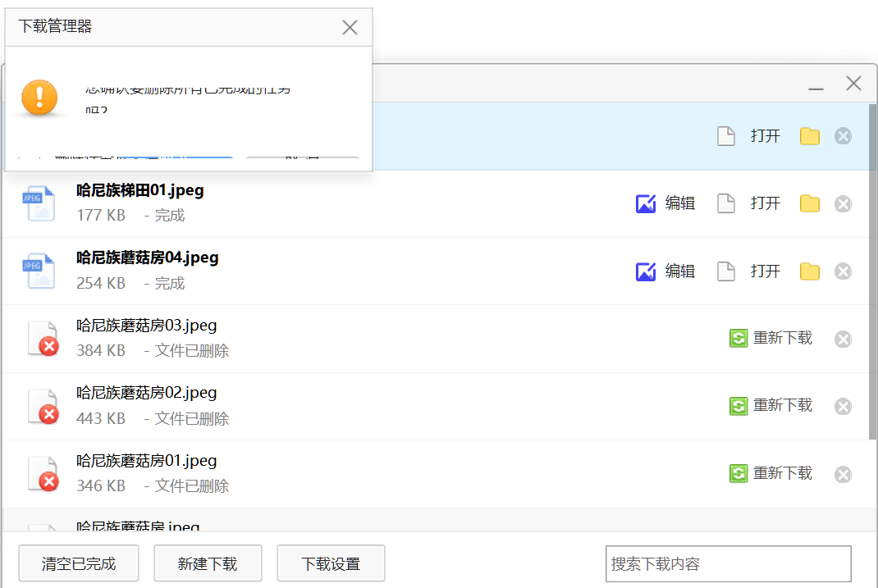Click 新建下载 button

208,563
